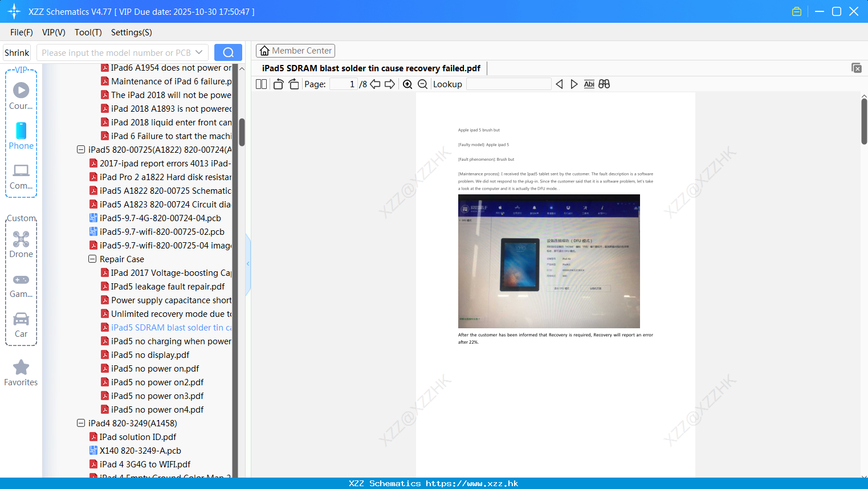
Task: Focus the model number search field
Action: pos(116,52)
